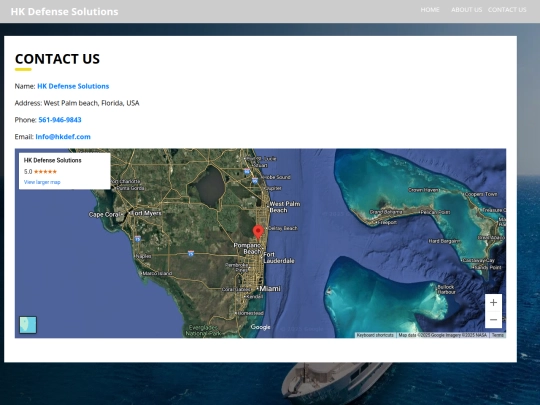Open the map Terms link
The width and height of the screenshot is (540, 405).
pyautogui.click(x=498, y=335)
